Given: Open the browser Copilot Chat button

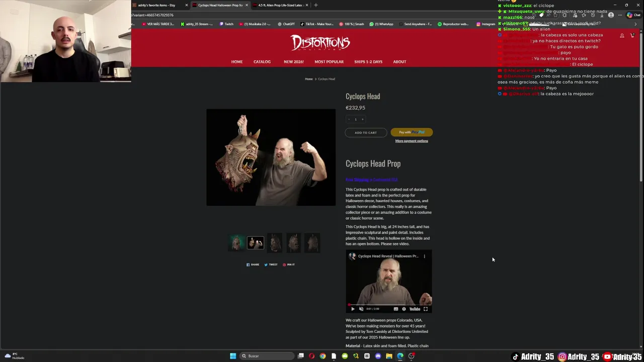Looking at the screenshot, I should 633,15.
